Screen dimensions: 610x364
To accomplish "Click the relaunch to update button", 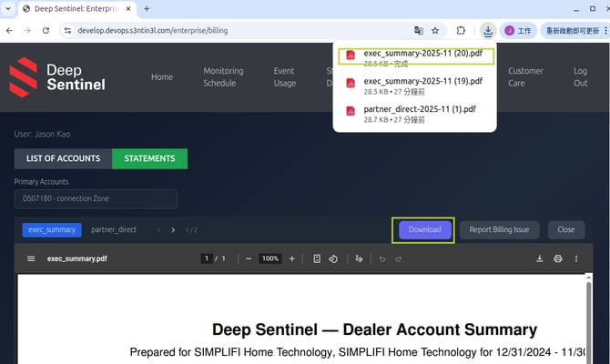I will (573, 30).
